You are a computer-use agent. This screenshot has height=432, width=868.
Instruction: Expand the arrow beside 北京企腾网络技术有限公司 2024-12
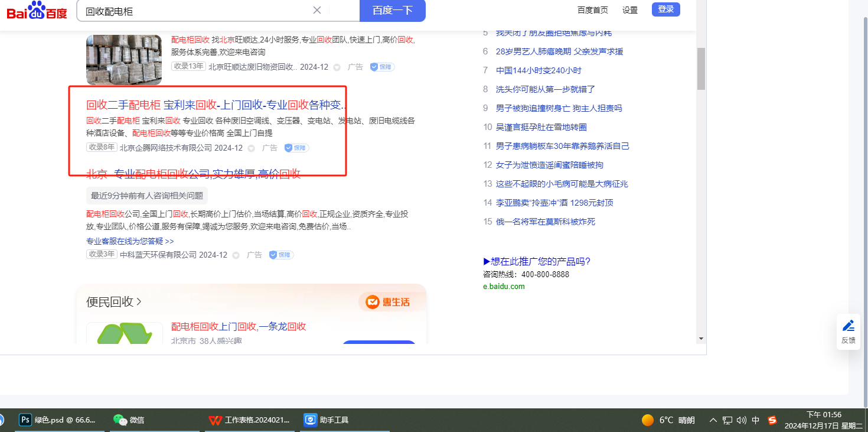click(251, 148)
